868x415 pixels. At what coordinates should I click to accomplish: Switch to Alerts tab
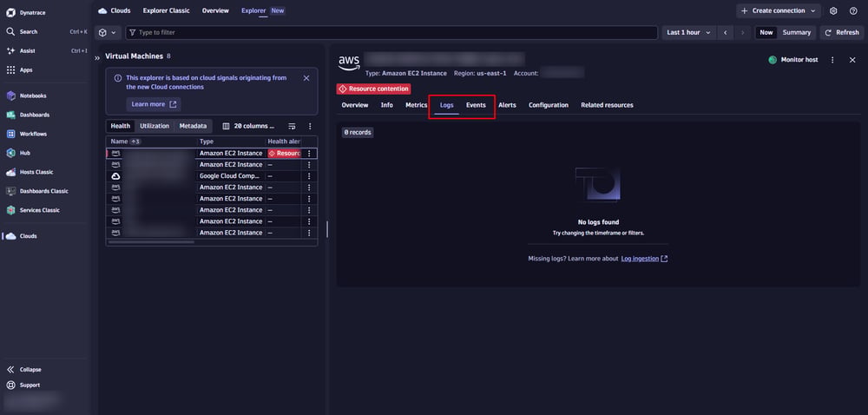pos(507,105)
